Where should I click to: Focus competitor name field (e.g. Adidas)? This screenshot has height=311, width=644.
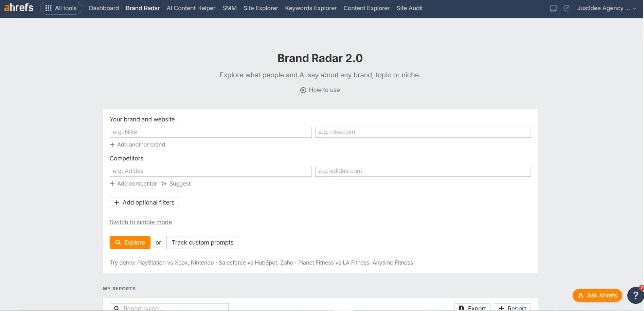(211, 171)
